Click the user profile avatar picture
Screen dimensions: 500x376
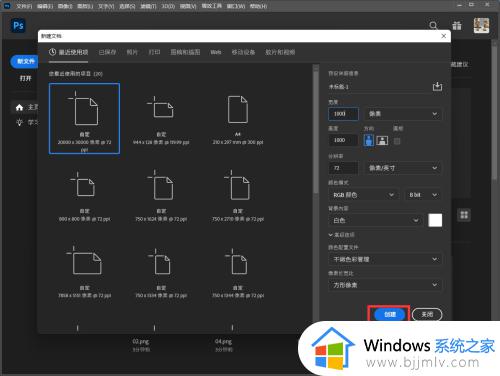coord(481,26)
